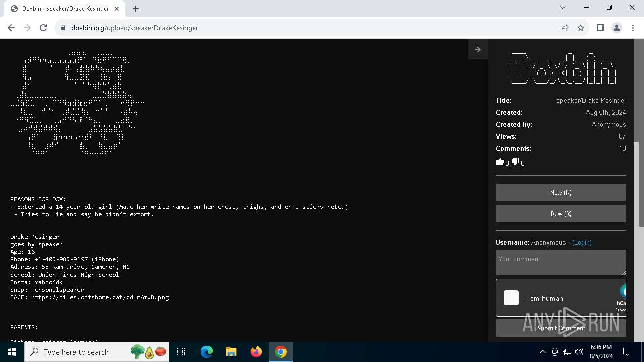This screenshot has height=362, width=644.
Task: Click the 'Views:' label
Action: 506,137
